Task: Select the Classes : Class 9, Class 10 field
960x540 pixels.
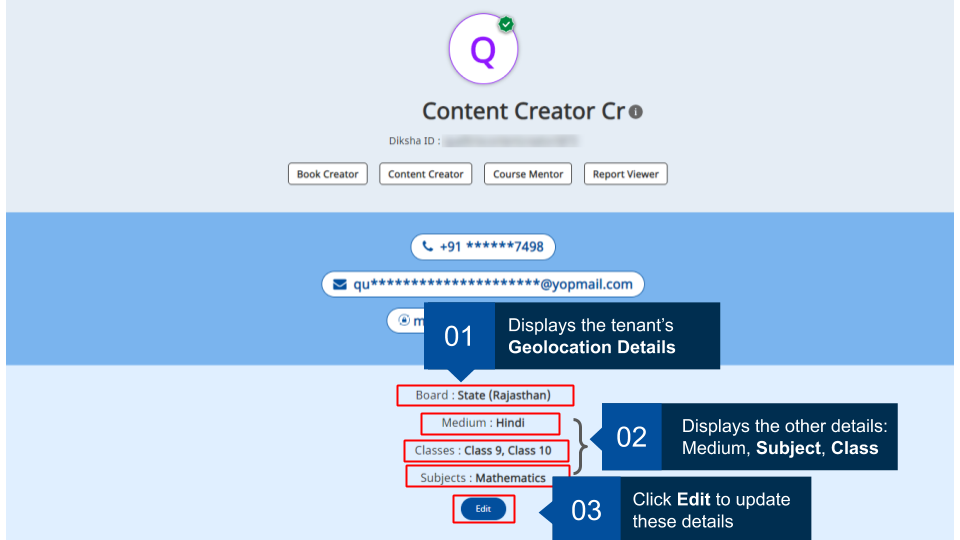Action: (485, 450)
